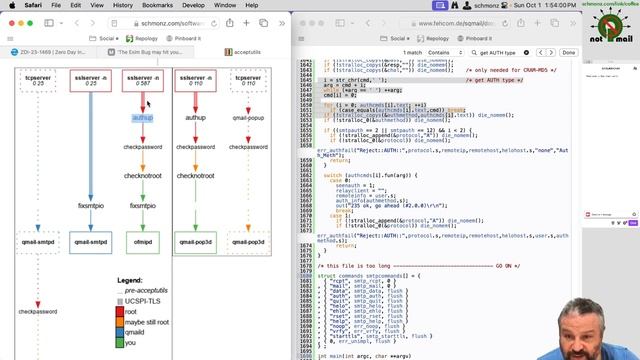Screen dimensions: 640x360
Task: Select the acceptutils tab
Action: point(242,52)
